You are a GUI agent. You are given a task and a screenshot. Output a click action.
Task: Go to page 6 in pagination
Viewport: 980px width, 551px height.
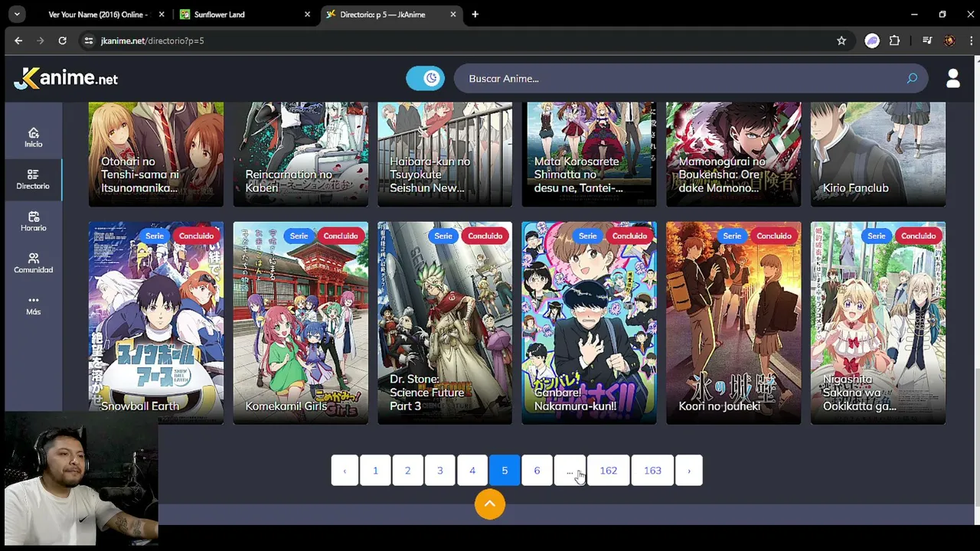point(537,471)
